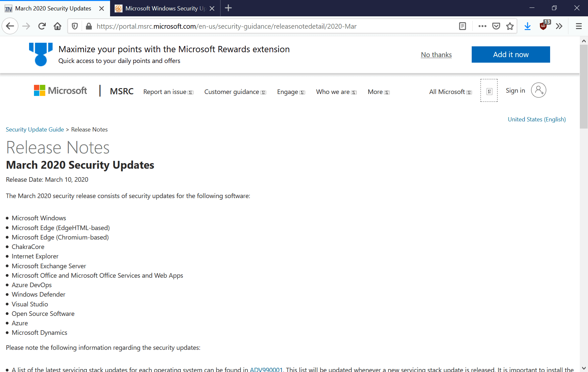
Task: Bookmark this page with the star
Action: pyautogui.click(x=510, y=26)
